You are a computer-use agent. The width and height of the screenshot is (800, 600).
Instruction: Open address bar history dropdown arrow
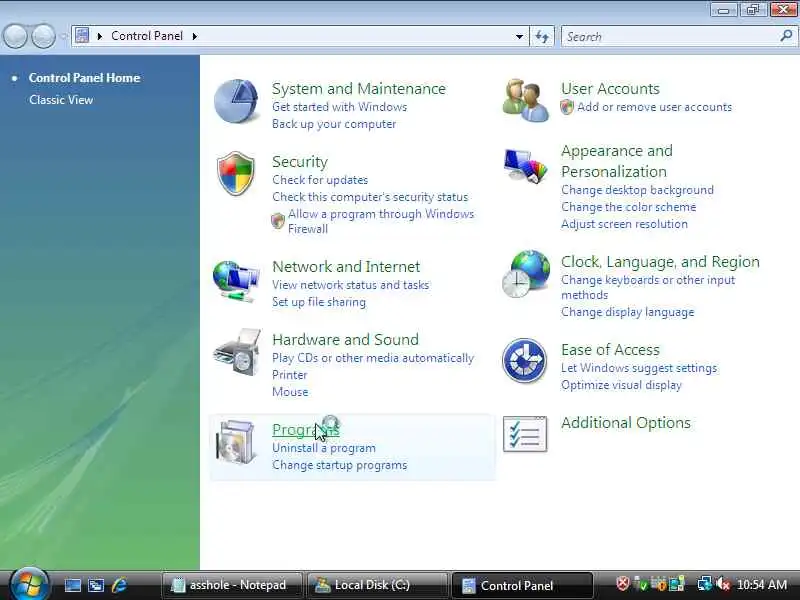[x=519, y=36]
